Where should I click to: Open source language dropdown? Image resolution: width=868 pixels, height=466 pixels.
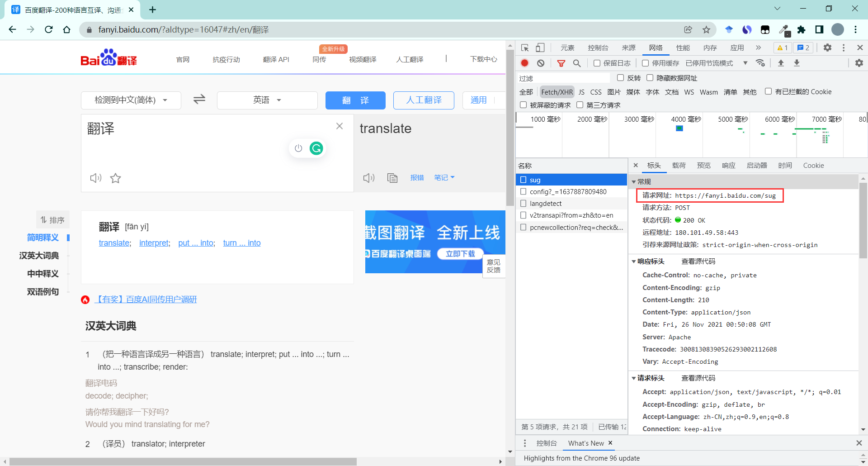(131, 100)
